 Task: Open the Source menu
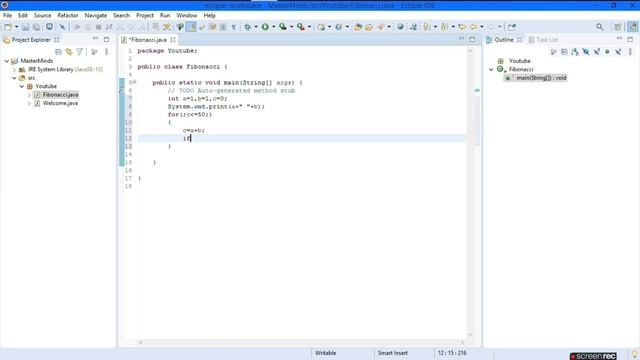click(x=42, y=16)
